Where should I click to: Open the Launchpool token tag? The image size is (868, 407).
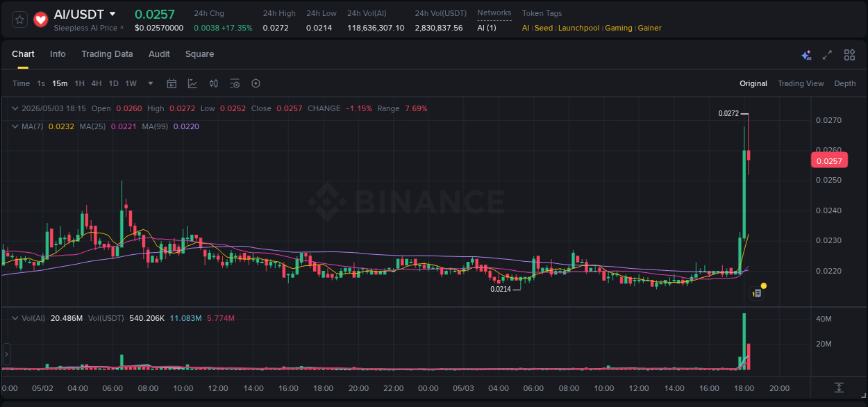[579, 28]
